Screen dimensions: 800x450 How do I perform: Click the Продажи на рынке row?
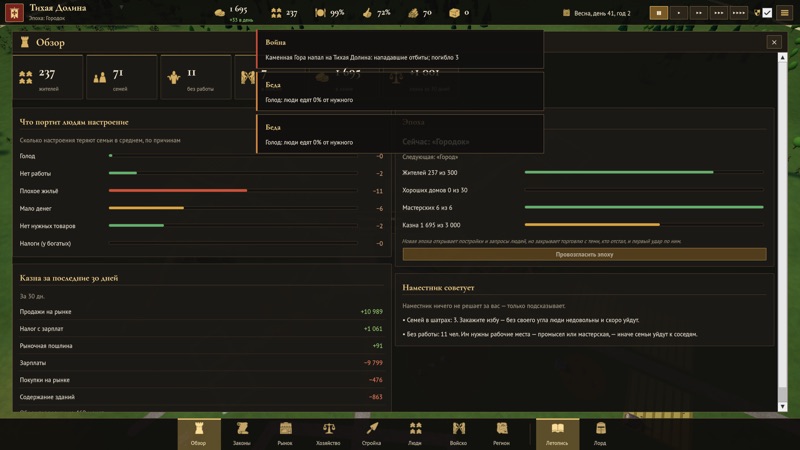(201, 312)
